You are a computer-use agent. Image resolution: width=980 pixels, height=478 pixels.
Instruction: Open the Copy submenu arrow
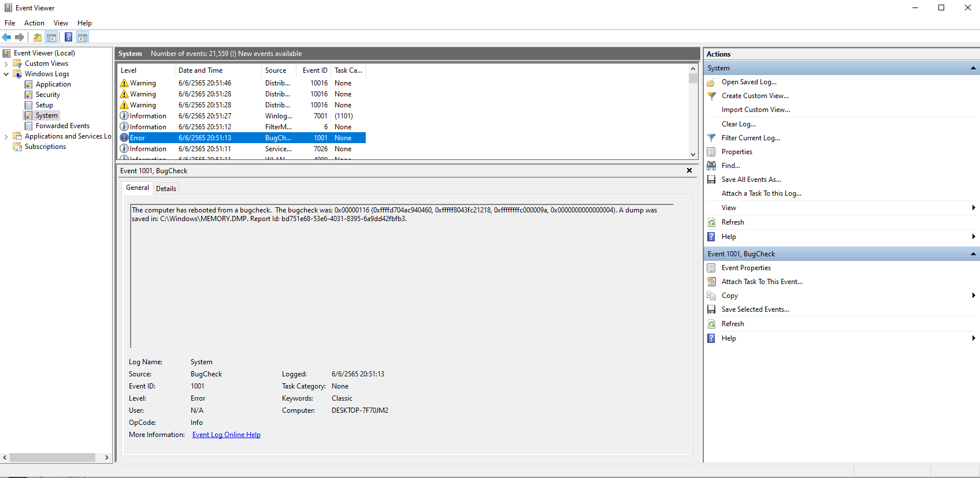[974, 296]
